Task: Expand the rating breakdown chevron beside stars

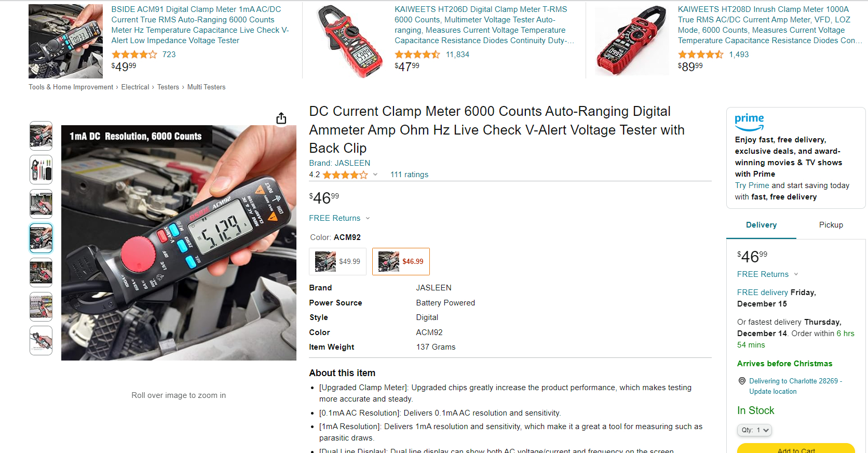Action: click(x=375, y=175)
